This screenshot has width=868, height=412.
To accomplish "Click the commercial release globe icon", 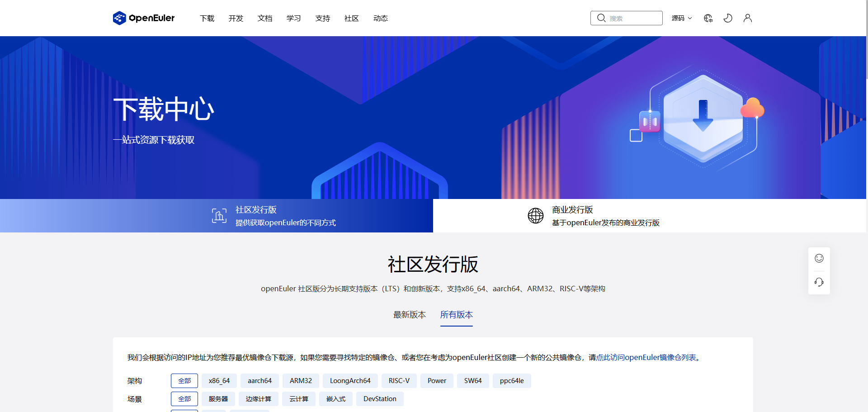I will point(536,216).
